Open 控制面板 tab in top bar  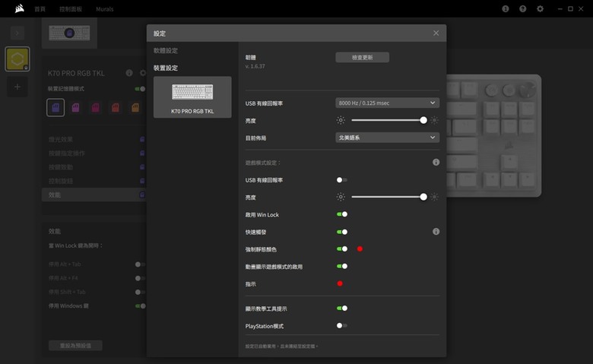[71, 9]
